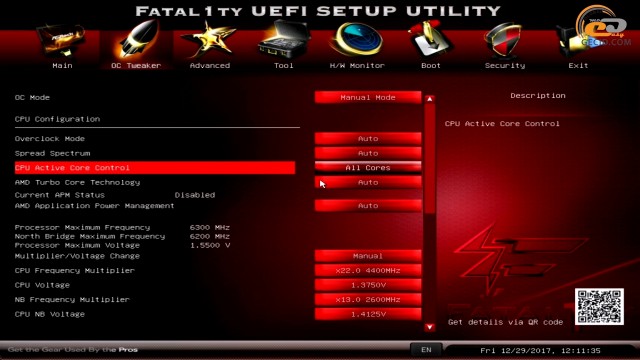Click the Description panel heading
The height and width of the screenshot is (360, 640).
point(538,96)
